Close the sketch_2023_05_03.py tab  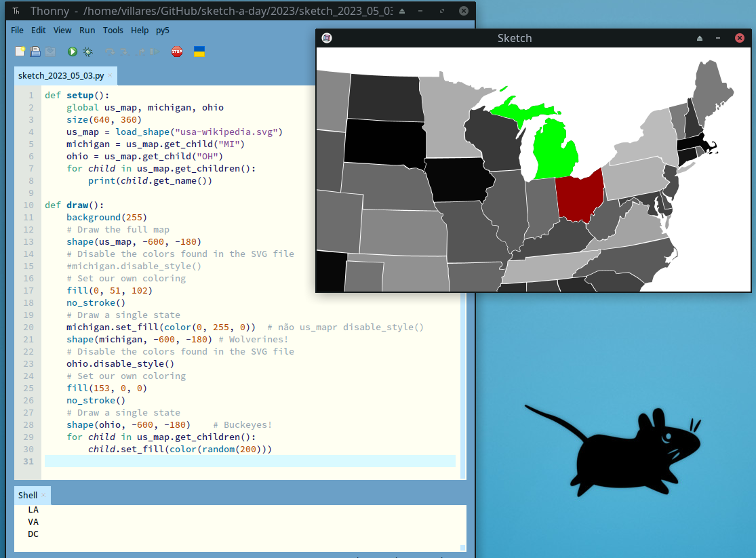[x=110, y=75]
